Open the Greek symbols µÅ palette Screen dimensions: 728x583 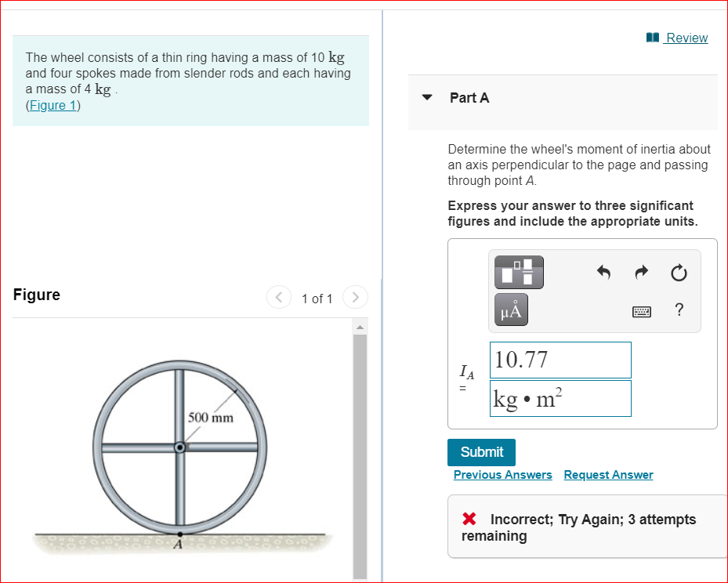511,310
